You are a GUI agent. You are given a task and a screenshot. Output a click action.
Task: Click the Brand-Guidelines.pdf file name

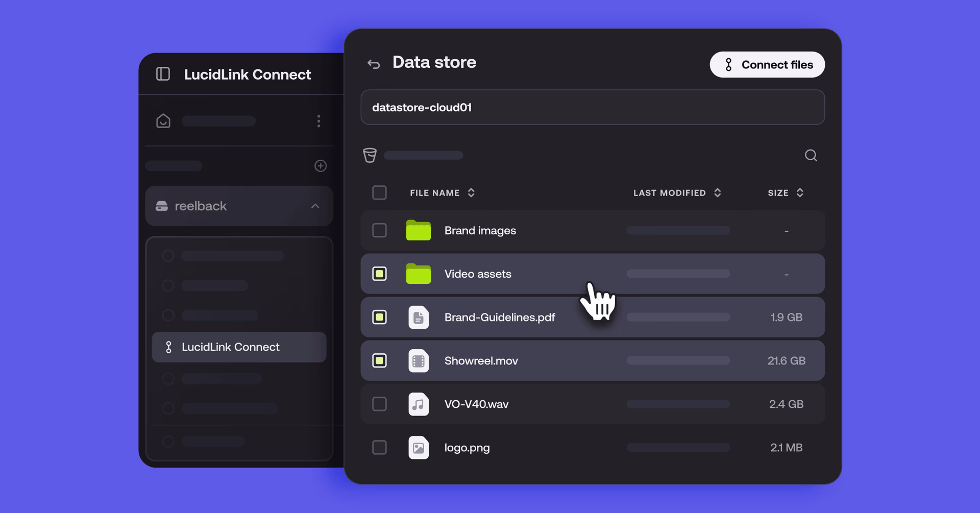tap(500, 317)
